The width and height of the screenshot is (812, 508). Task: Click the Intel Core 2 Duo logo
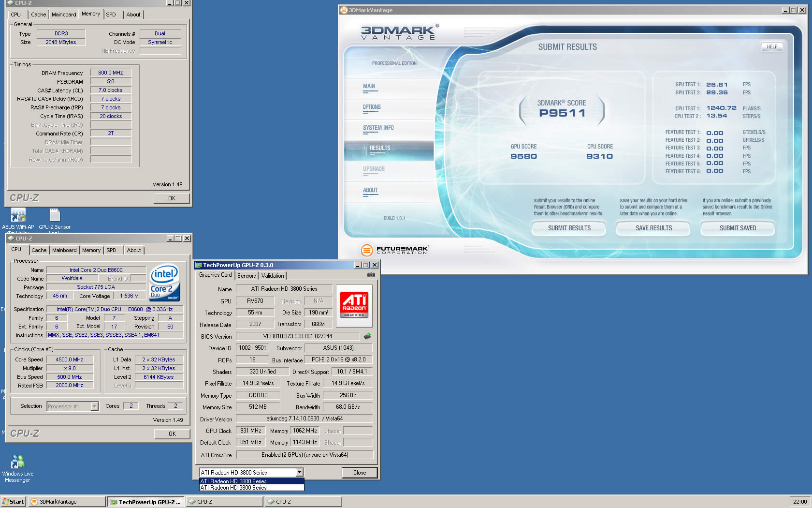[164, 282]
